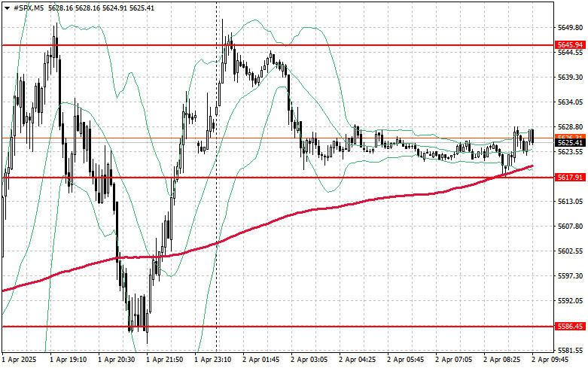Click the 2 Apr 04:25 time label
The width and height of the screenshot is (588, 368).
[358, 360]
